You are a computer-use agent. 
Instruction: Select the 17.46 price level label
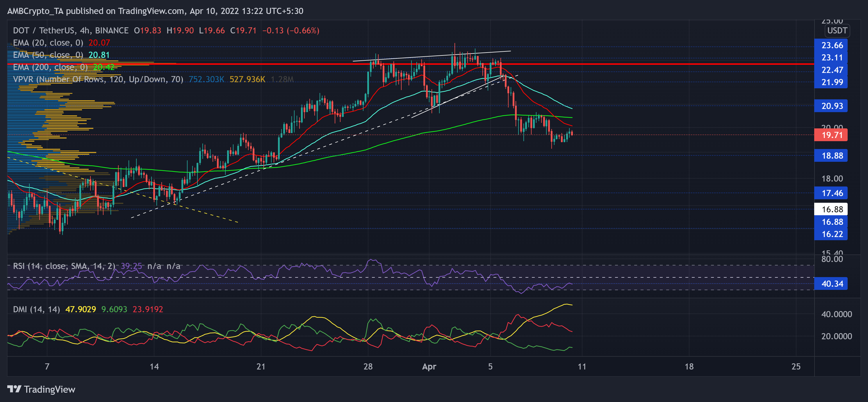coord(830,193)
